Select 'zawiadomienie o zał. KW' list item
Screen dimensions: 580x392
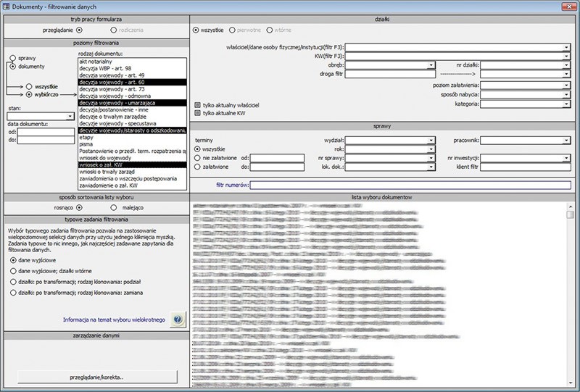pos(133,185)
